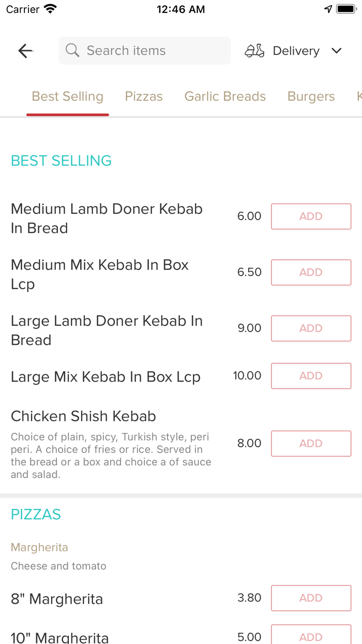Tap the battery icon in status bar
The image size is (362, 644).
coord(345,9)
